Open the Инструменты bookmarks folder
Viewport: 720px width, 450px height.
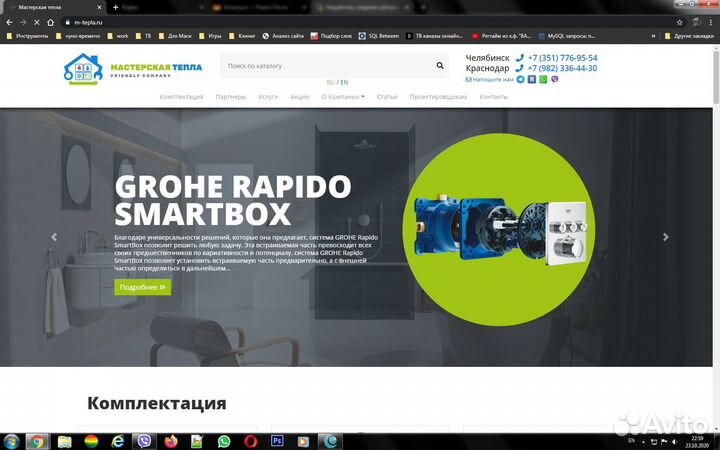(28, 36)
